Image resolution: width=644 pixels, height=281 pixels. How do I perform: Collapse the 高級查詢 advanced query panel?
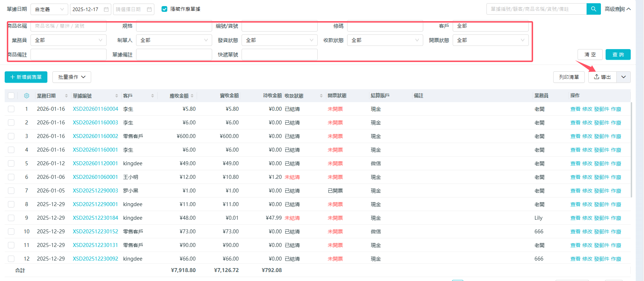point(617,9)
